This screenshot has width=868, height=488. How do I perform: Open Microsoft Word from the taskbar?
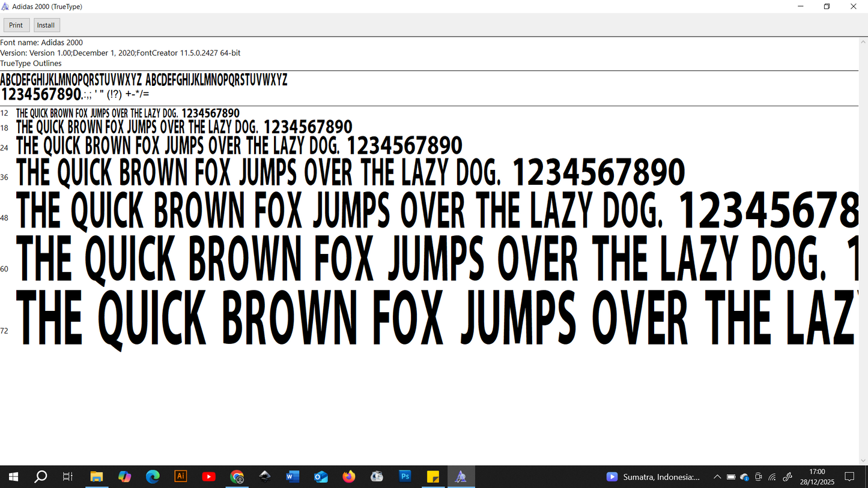293,477
